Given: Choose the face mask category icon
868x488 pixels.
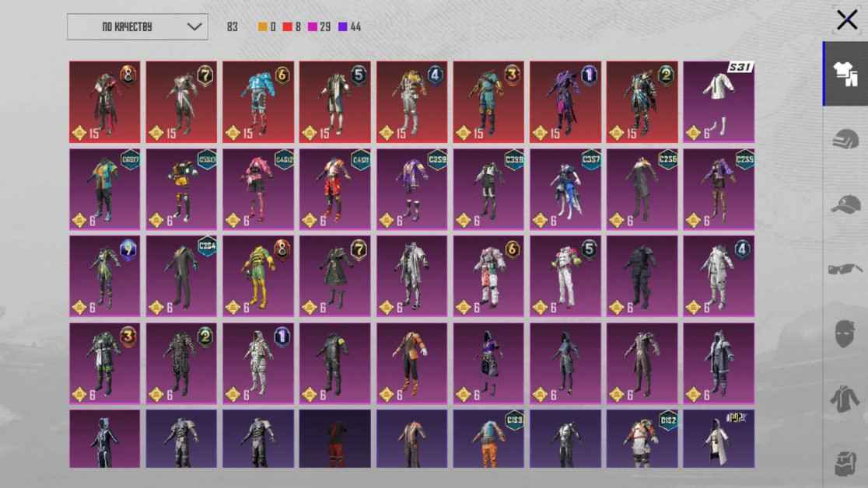Looking at the screenshot, I should point(845,333).
